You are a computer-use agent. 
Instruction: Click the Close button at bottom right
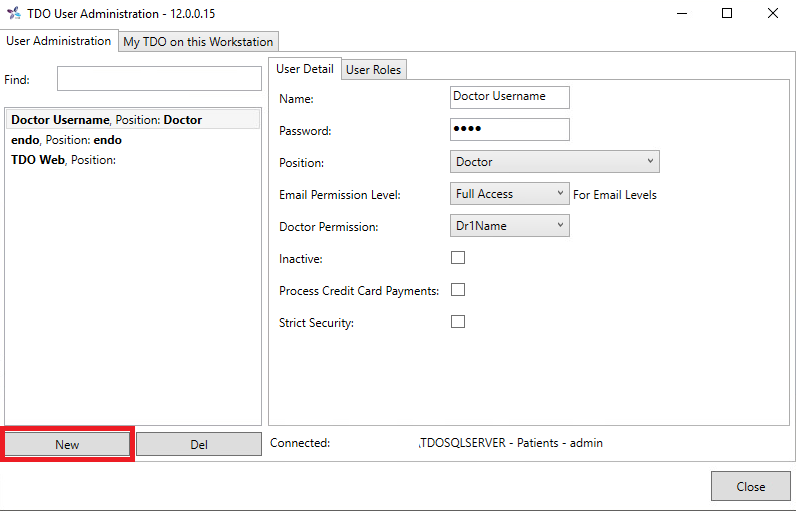click(750, 487)
